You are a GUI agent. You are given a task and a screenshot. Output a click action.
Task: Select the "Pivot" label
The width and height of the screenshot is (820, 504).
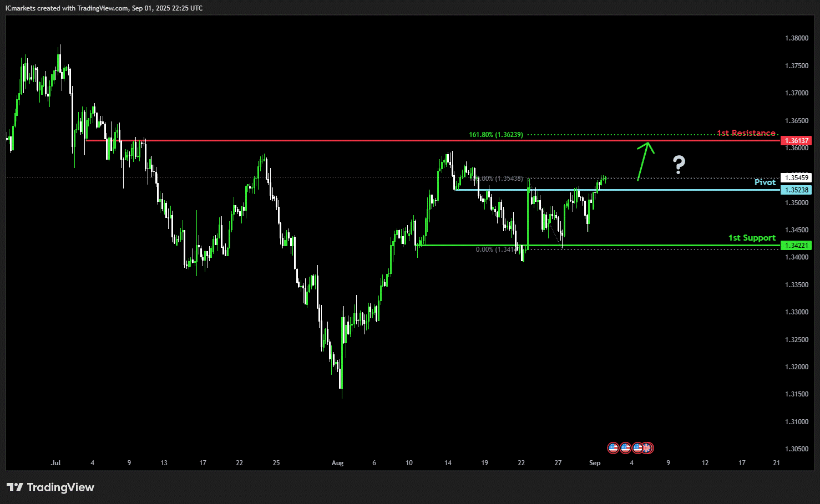pos(765,182)
